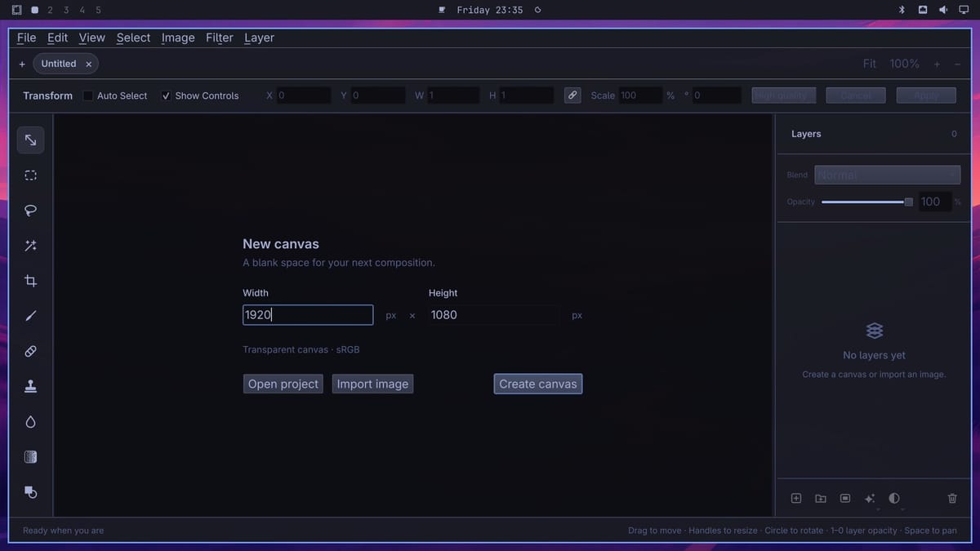This screenshot has width=980, height=551.
Task: Select the Magic Wand tool
Action: pos(30,246)
